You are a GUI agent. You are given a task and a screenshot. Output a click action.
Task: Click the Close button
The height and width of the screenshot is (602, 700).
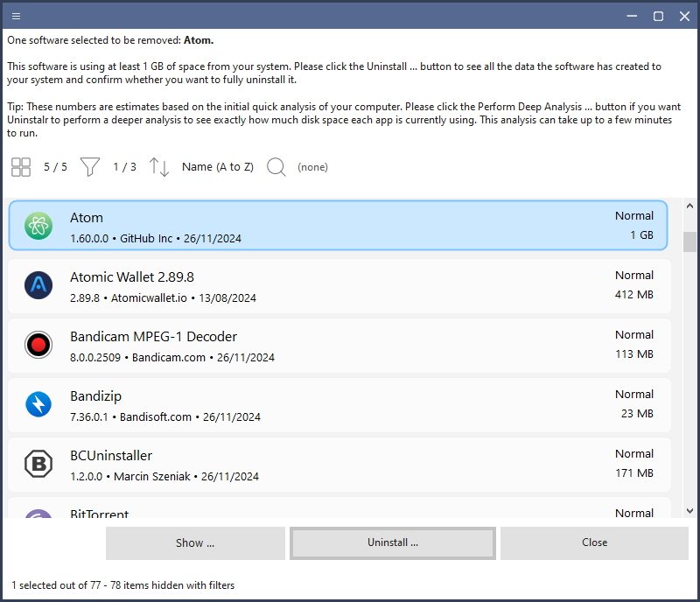coord(594,543)
